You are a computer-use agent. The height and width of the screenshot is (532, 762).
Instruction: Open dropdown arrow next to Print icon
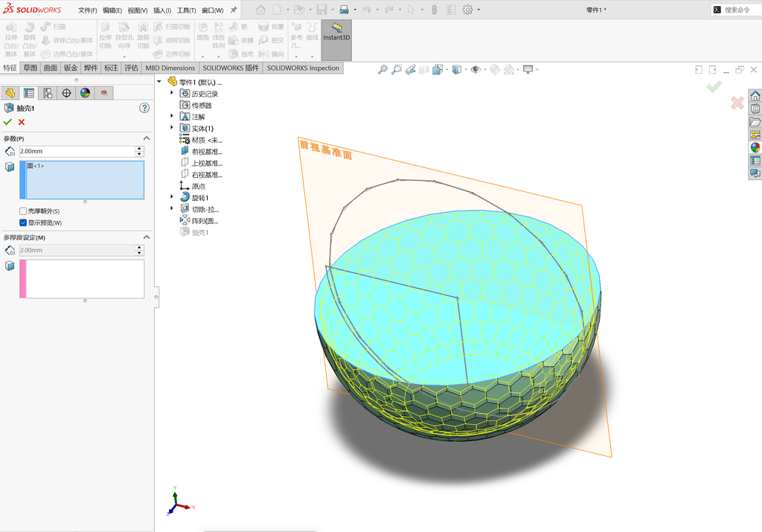coord(355,10)
